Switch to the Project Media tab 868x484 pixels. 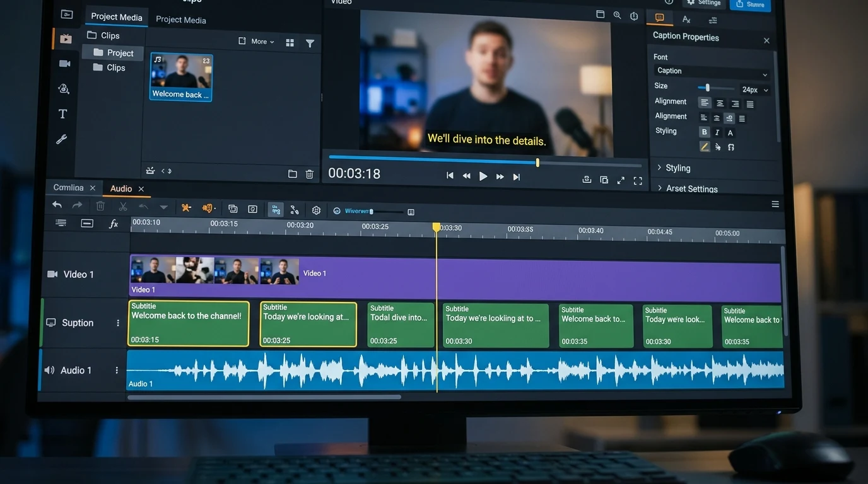point(116,17)
